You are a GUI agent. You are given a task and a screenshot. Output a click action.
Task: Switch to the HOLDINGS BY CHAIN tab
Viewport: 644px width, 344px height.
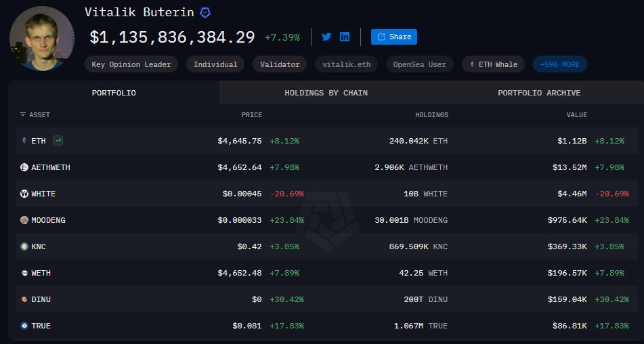326,93
